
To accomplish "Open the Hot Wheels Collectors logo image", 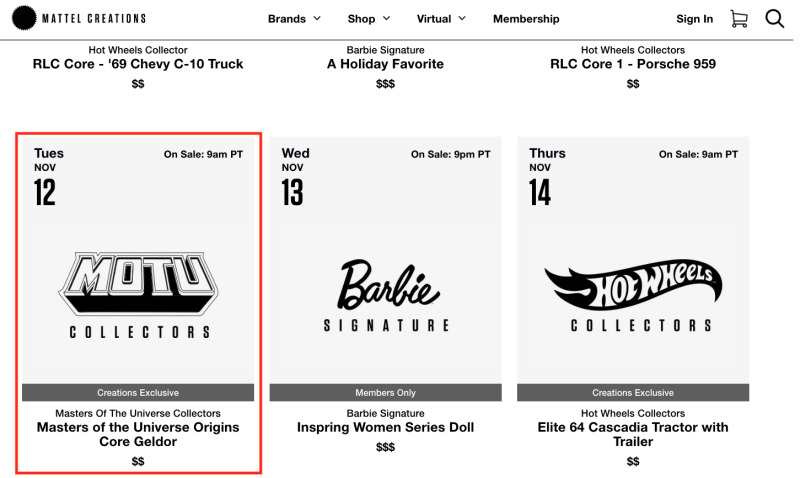I will [633, 295].
